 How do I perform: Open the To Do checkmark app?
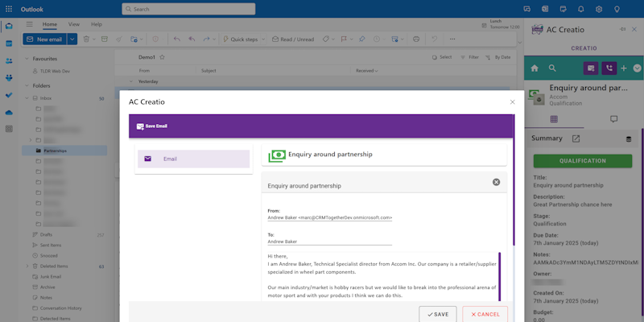pyautogui.click(x=9, y=95)
